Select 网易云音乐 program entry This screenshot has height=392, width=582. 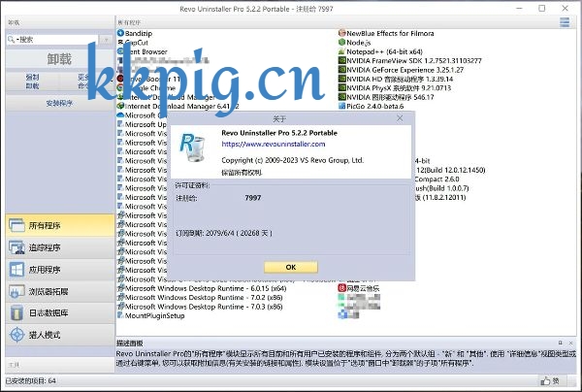(x=359, y=288)
